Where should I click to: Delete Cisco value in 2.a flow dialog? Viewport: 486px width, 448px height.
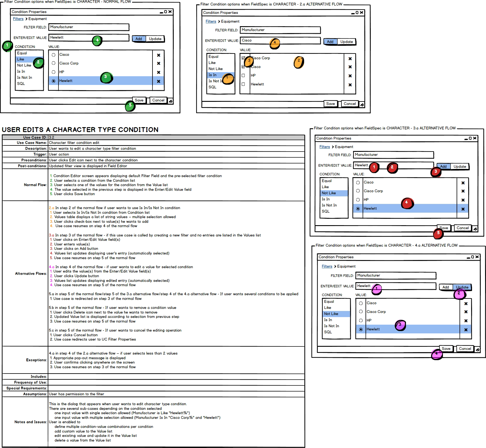[350, 67]
